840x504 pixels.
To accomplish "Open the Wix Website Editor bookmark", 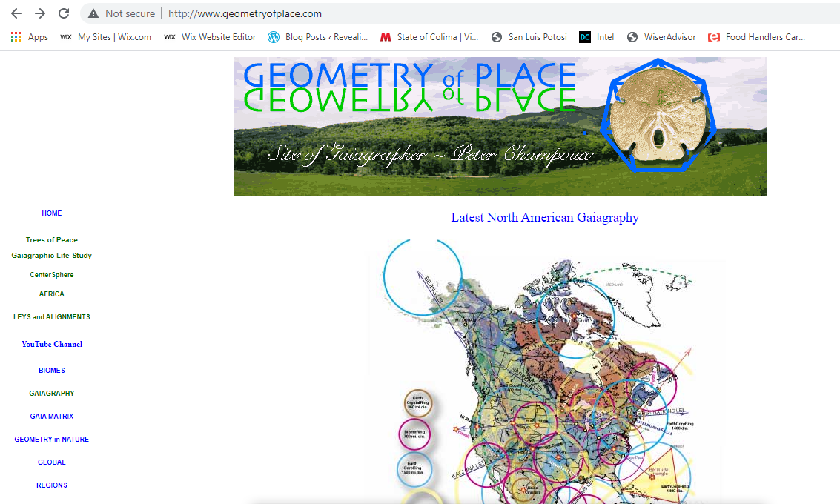I will [210, 37].
